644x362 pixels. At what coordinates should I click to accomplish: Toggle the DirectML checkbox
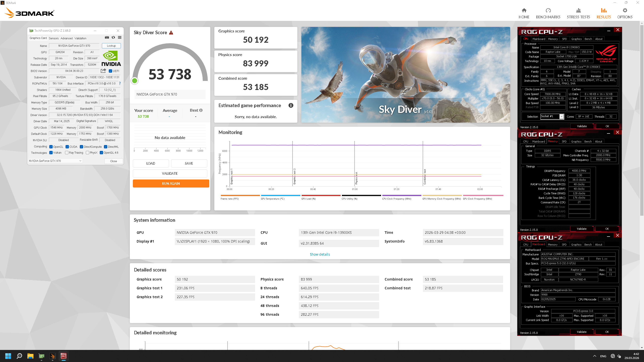coord(106,147)
